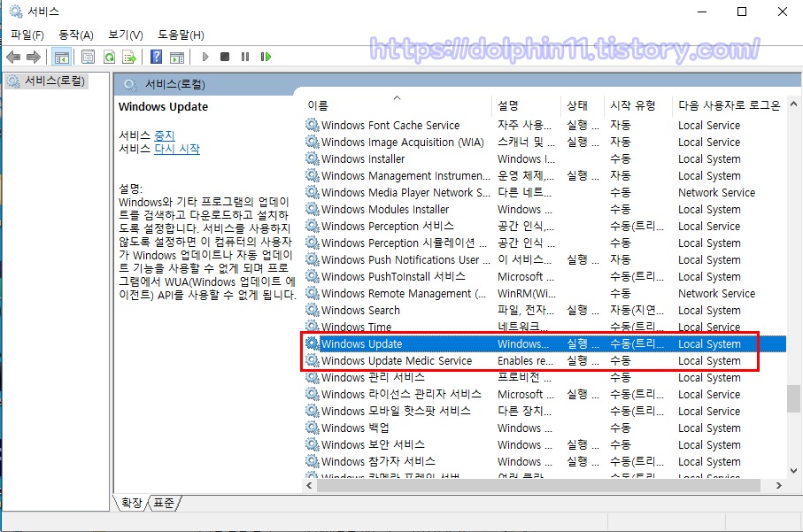803x532 pixels.
Task: Open the Help question mark icon
Action: tap(156, 57)
